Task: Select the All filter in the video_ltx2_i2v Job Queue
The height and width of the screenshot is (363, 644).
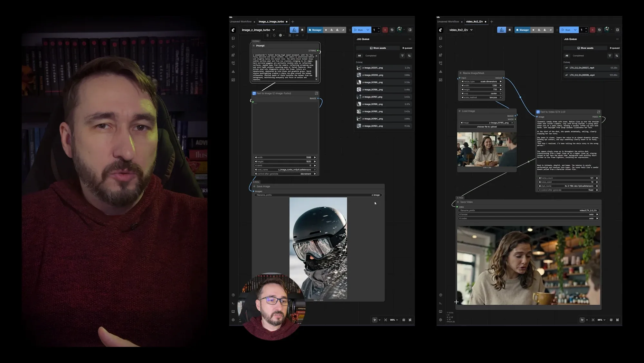Action: click(567, 56)
